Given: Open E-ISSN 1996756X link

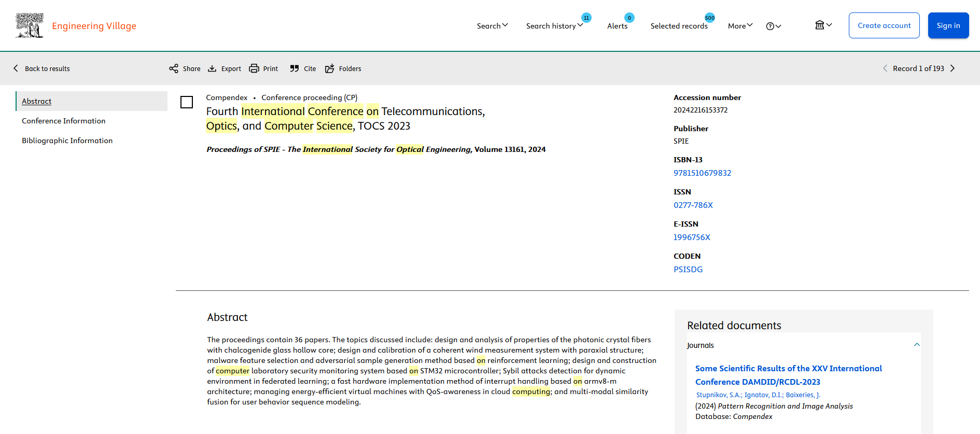Looking at the screenshot, I should (x=692, y=237).
